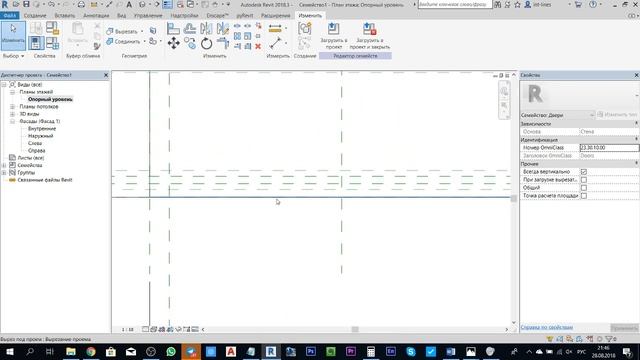
Task: Click the Align tool icon
Action: (173, 29)
